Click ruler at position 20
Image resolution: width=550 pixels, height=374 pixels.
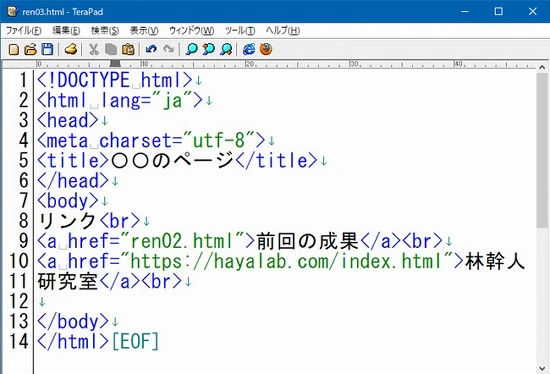(x=249, y=64)
